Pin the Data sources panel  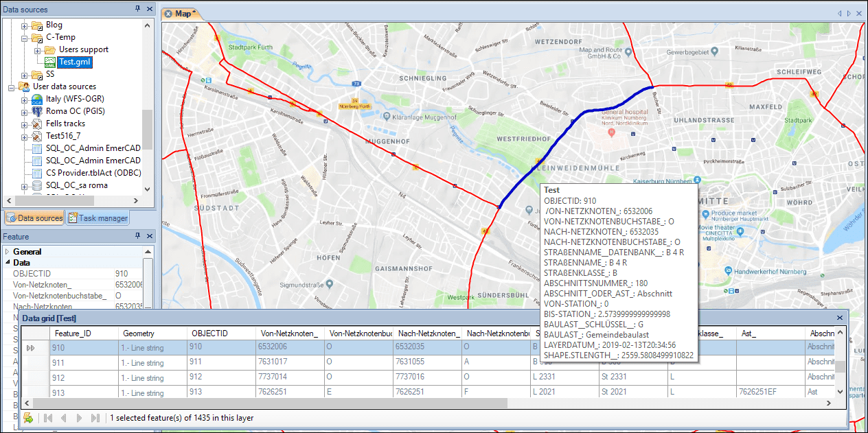click(138, 9)
